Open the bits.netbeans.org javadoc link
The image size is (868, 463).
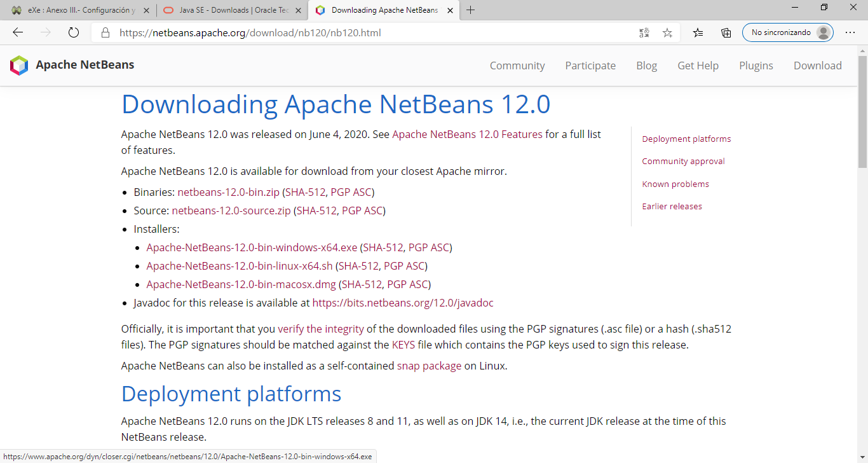[403, 303]
